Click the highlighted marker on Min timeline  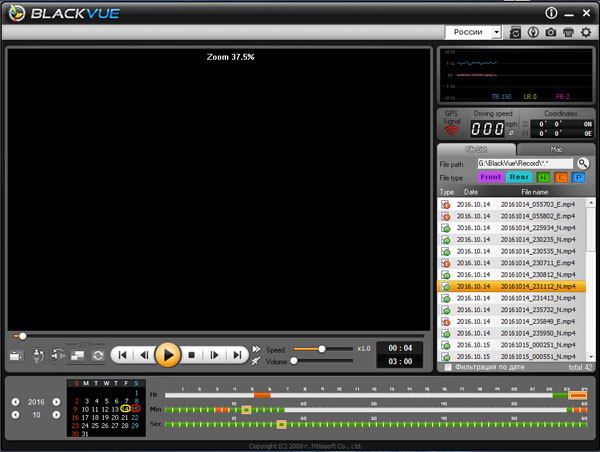pos(246,410)
